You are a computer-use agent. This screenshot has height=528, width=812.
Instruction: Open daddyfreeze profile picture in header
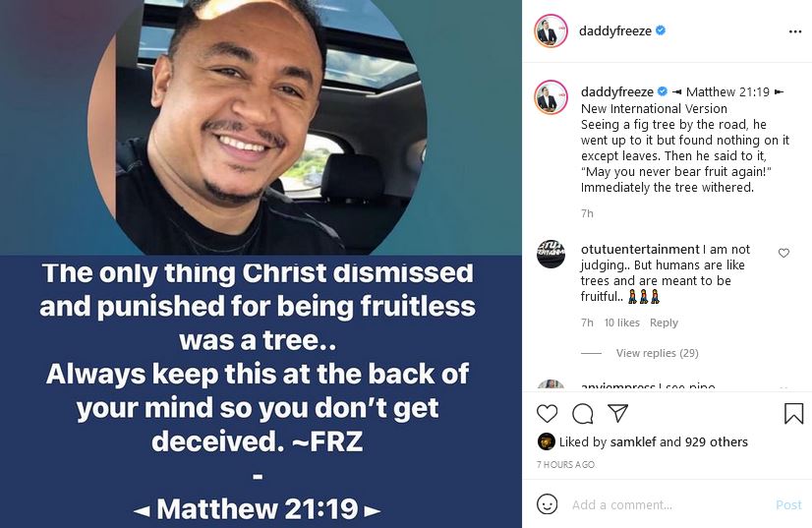[x=551, y=31]
